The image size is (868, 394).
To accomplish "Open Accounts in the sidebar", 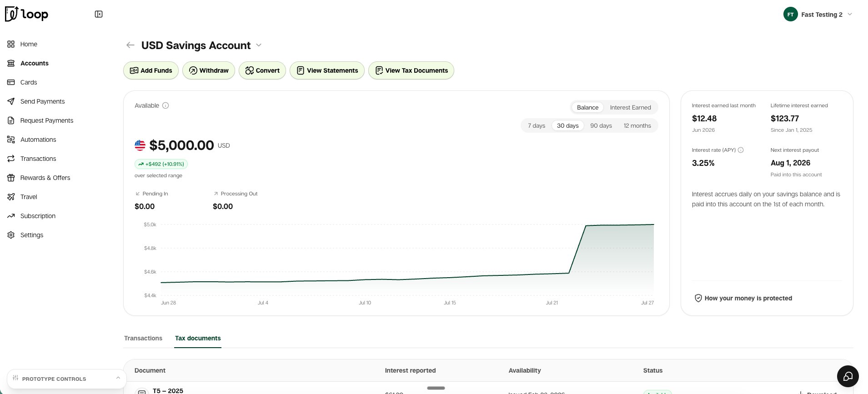I will coord(34,63).
